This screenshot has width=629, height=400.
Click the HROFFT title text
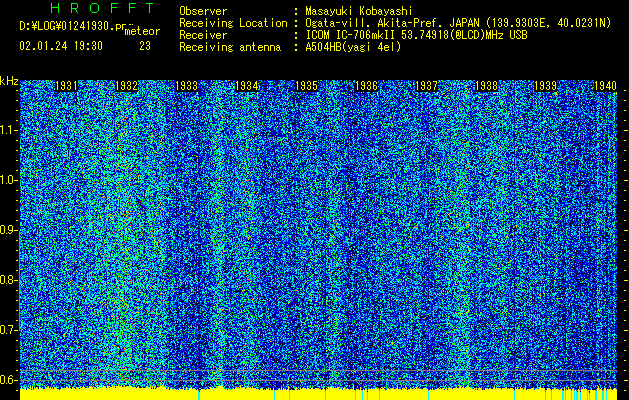tap(102, 8)
